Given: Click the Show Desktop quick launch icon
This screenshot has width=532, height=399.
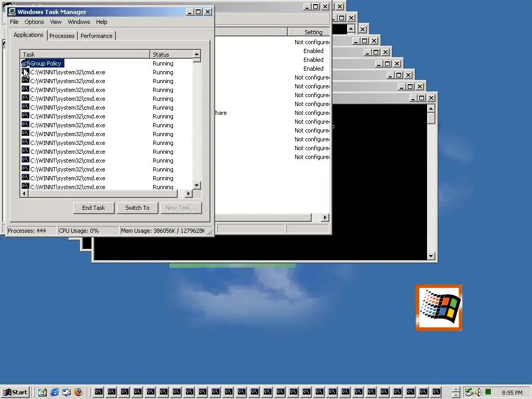Looking at the screenshot, I should tap(43, 392).
